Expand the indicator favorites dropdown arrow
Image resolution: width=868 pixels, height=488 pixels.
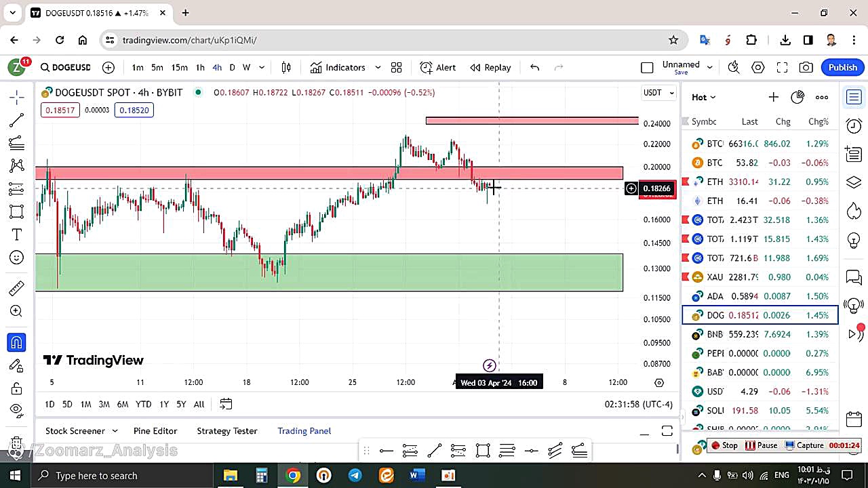pyautogui.click(x=378, y=67)
